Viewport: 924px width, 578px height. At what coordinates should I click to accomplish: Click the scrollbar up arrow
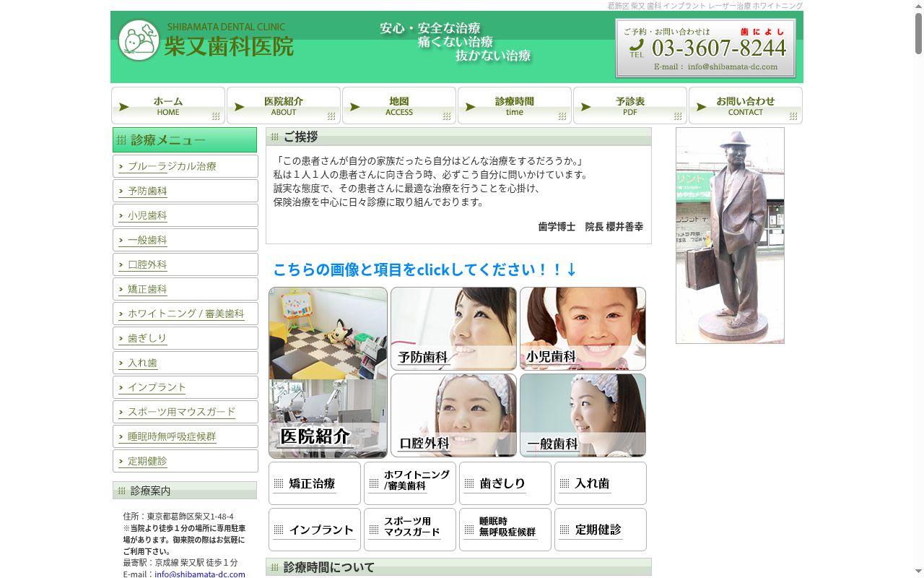[x=918, y=6]
